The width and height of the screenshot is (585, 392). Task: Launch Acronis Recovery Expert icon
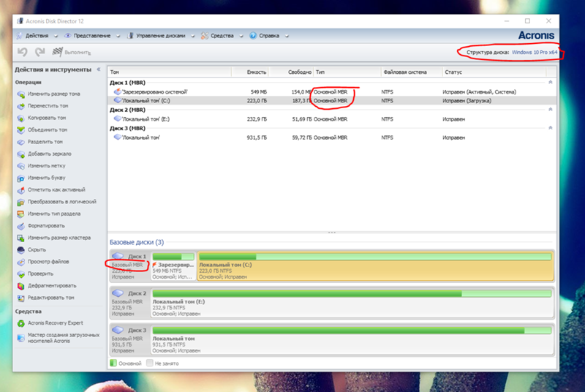[21, 323]
